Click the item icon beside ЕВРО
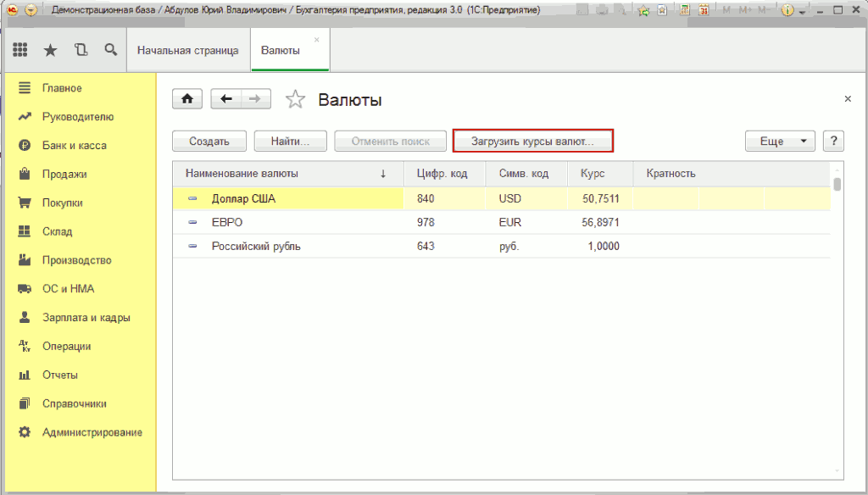Image resolution: width=868 pixels, height=495 pixels. point(192,222)
